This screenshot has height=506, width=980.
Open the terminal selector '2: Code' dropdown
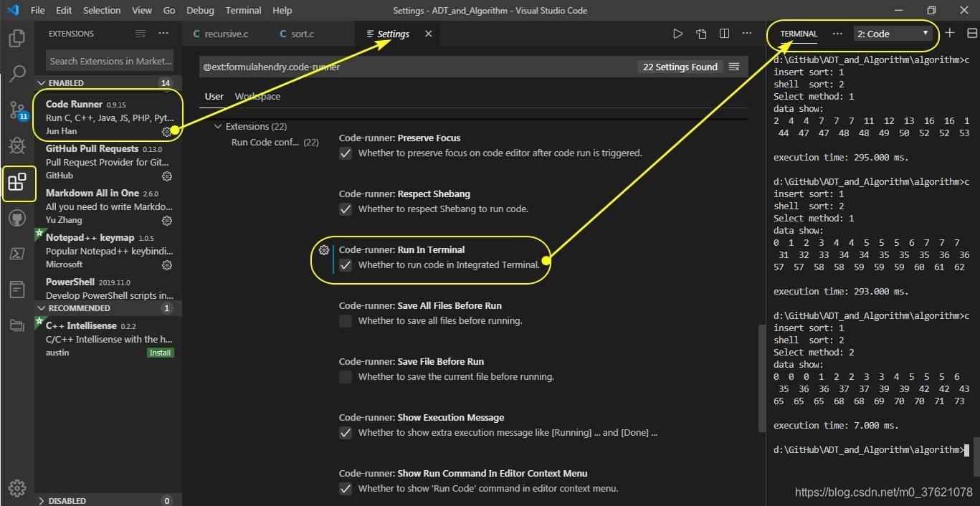tap(893, 34)
